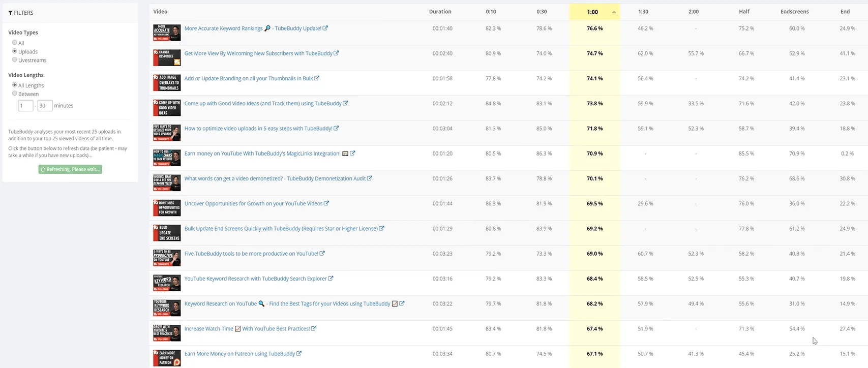
Task: Open YouTube Keyword Research with Search Explorer link
Action: [255, 279]
